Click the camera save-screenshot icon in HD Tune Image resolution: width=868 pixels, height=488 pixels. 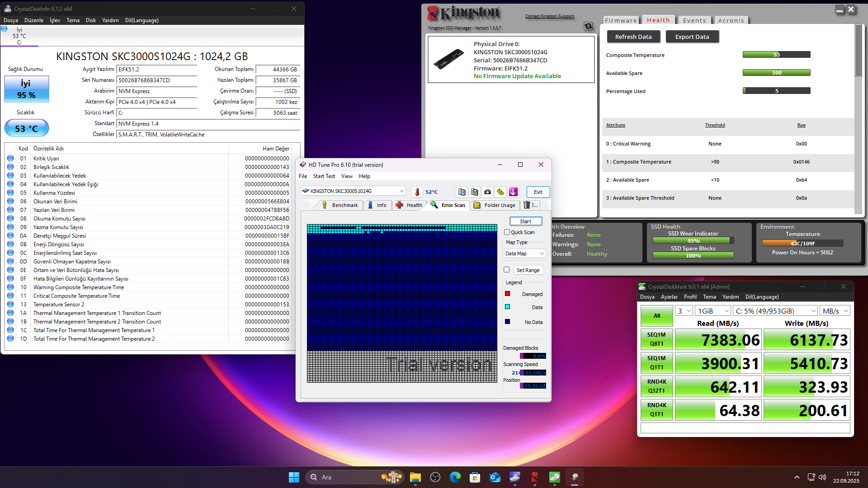coord(487,192)
